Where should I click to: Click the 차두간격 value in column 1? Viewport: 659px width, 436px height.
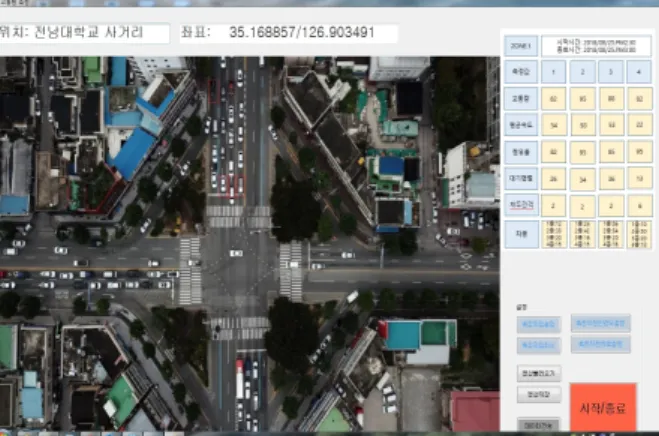553,206
